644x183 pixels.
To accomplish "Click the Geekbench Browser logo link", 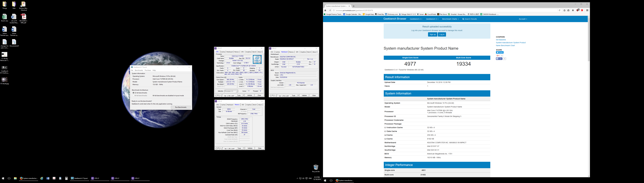I will point(395,19).
